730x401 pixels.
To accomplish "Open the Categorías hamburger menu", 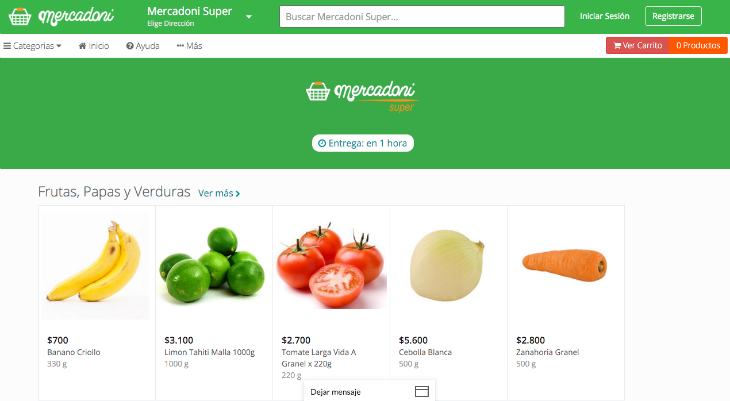I will point(32,46).
